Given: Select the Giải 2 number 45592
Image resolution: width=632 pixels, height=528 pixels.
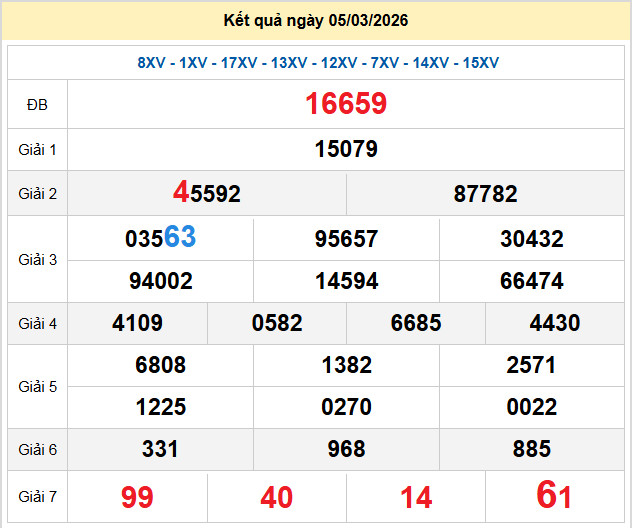Looking at the screenshot, I should tap(207, 193).
